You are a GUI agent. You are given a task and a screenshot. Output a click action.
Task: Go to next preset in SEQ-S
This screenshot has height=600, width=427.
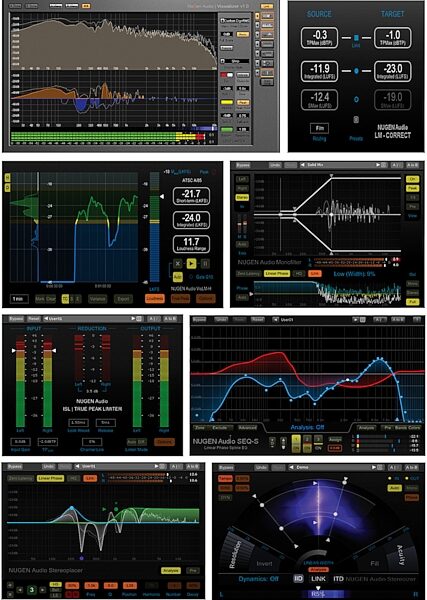click(355, 319)
